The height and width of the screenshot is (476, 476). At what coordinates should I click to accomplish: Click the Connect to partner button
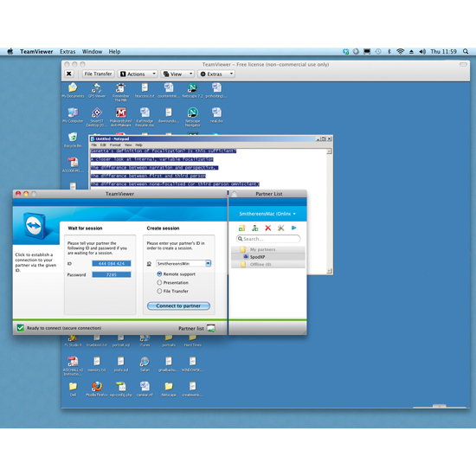[x=178, y=306]
